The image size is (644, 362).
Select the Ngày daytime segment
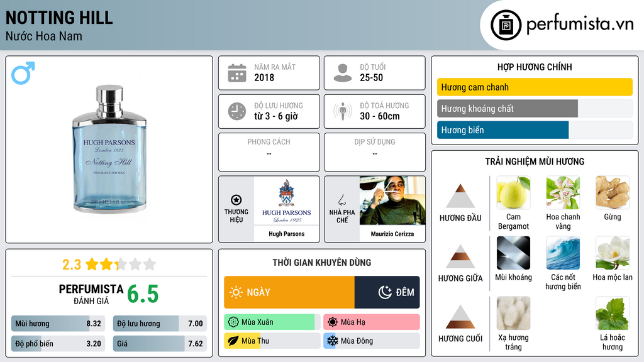(x=289, y=292)
